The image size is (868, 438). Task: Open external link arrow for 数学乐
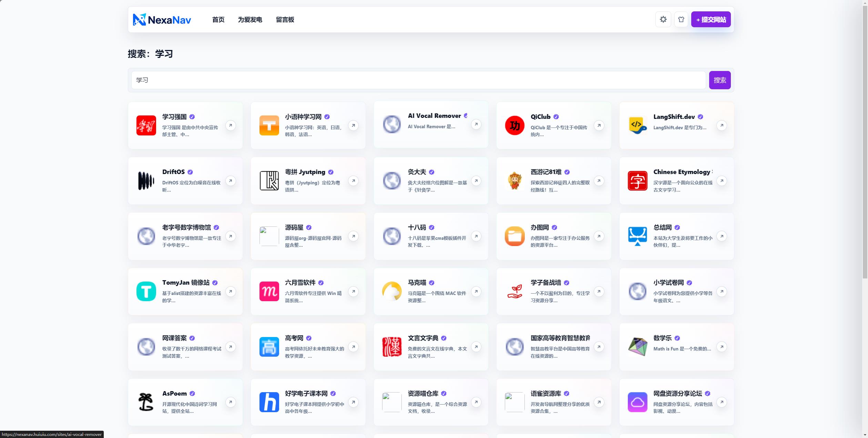(722, 347)
